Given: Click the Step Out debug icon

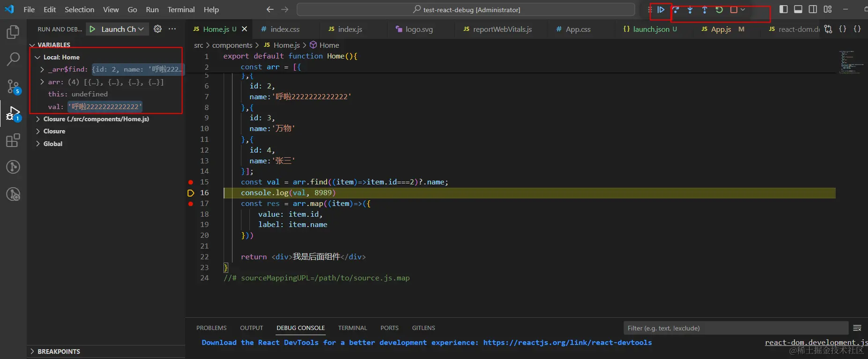Looking at the screenshot, I should coord(704,10).
